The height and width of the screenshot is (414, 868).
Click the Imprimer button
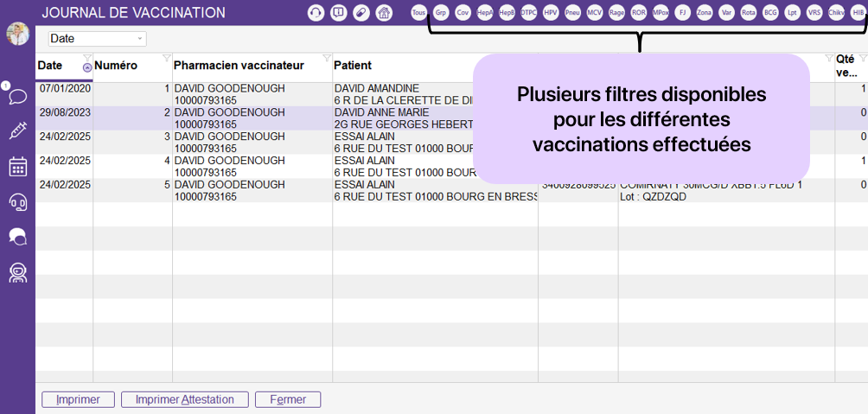tap(78, 399)
